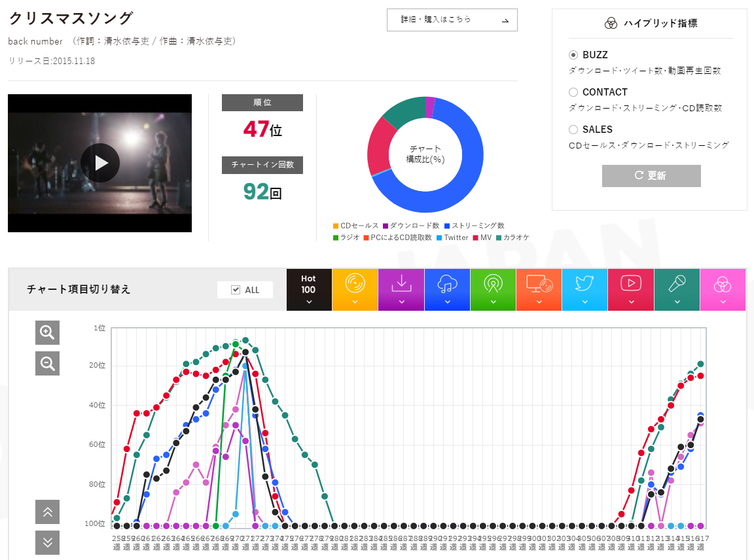754x560 pixels.
Task: Select the SALES radio button
Action: (573, 130)
